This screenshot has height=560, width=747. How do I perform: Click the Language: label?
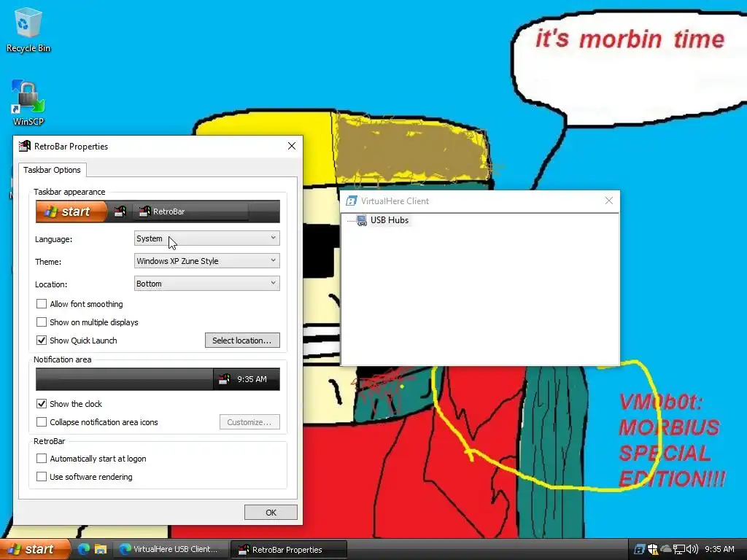point(54,239)
